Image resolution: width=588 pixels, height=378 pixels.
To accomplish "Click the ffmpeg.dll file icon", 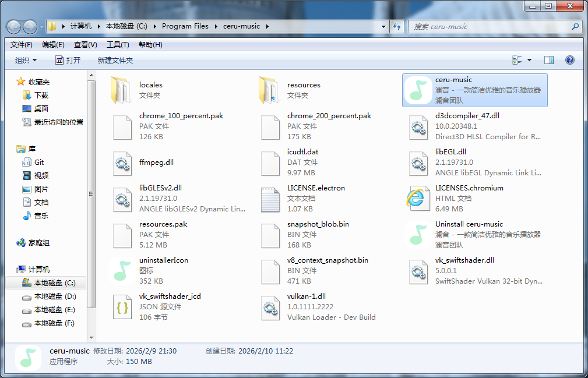I will tap(122, 162).
